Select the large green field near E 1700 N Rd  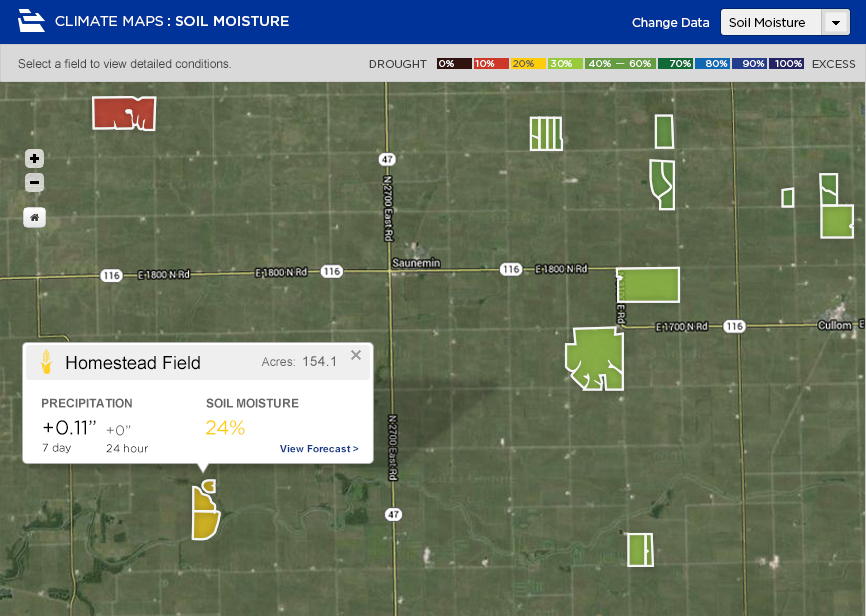[x=594, y=357]
